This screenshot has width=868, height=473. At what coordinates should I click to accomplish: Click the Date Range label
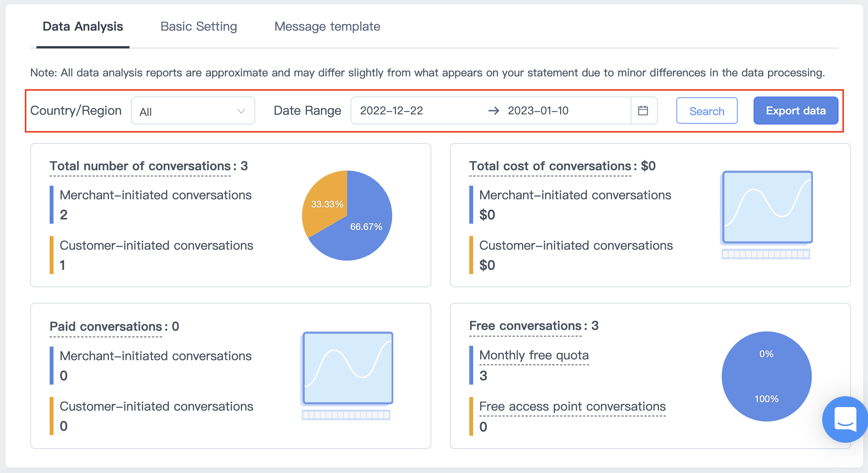(308, 110)
